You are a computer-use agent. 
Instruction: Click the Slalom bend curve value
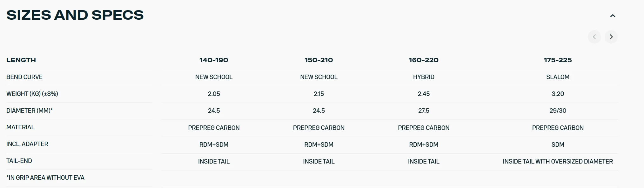coord(558,77)
